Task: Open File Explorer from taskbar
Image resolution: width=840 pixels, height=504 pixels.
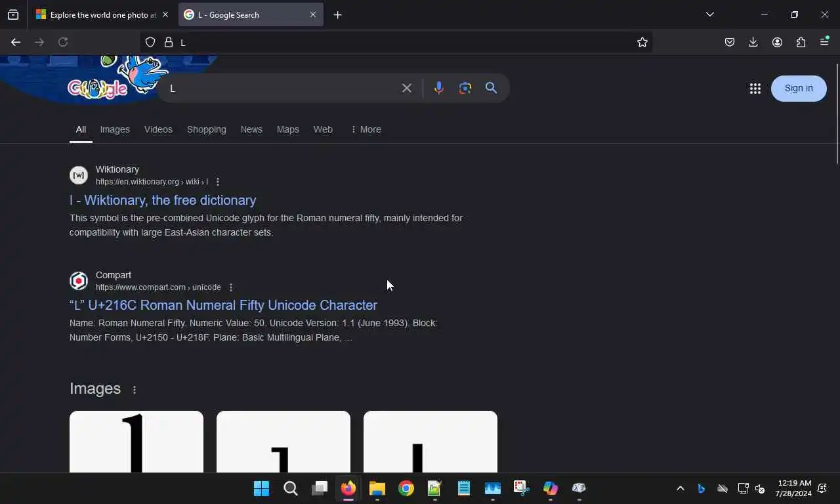Action: (377, 488)
